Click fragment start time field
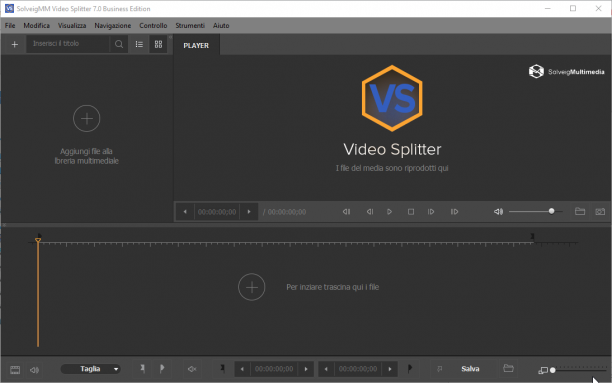 [274, 369]
